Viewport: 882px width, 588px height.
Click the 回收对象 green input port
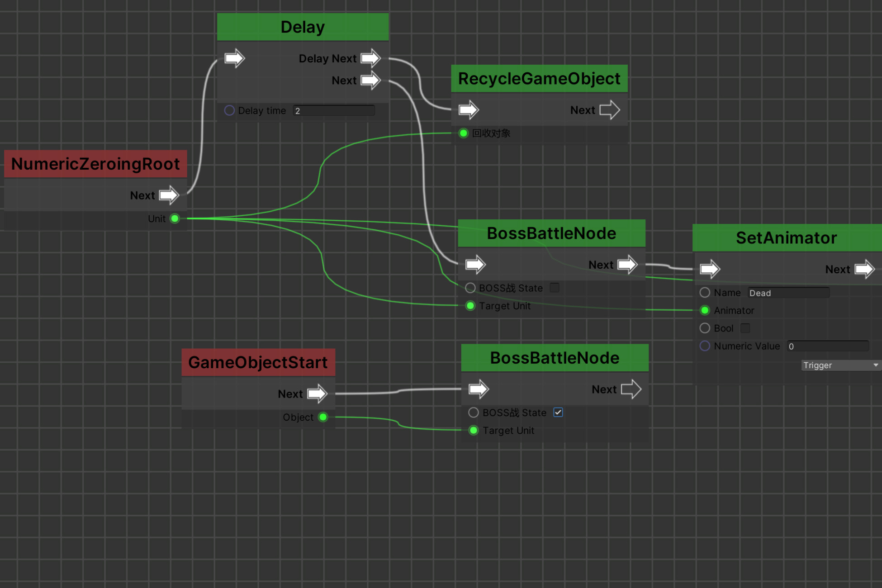click(464, 133)
